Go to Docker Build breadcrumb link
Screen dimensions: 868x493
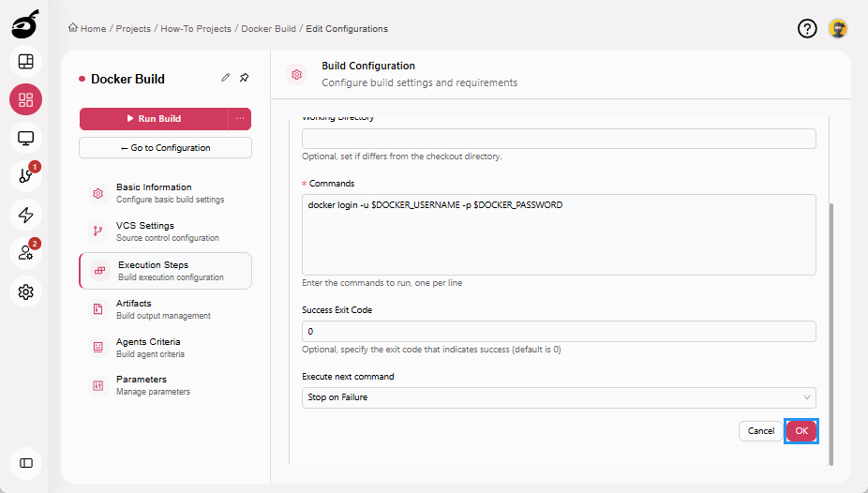point(268,29)
